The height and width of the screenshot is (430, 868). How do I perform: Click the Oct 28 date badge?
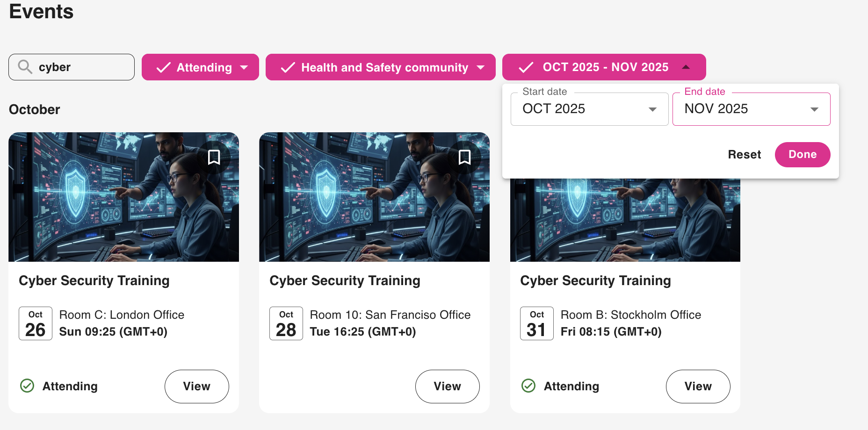[x=286, y=323]
